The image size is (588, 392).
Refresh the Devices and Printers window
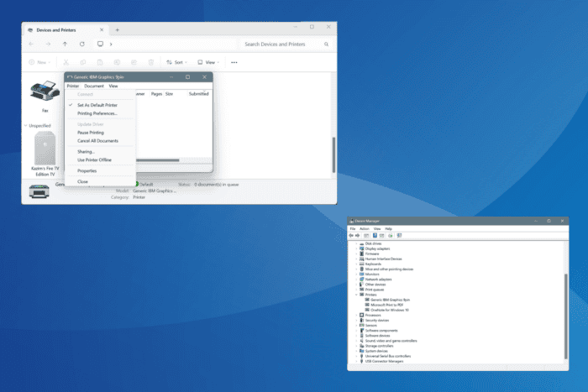pyautogui.click(x=81, y=44)
